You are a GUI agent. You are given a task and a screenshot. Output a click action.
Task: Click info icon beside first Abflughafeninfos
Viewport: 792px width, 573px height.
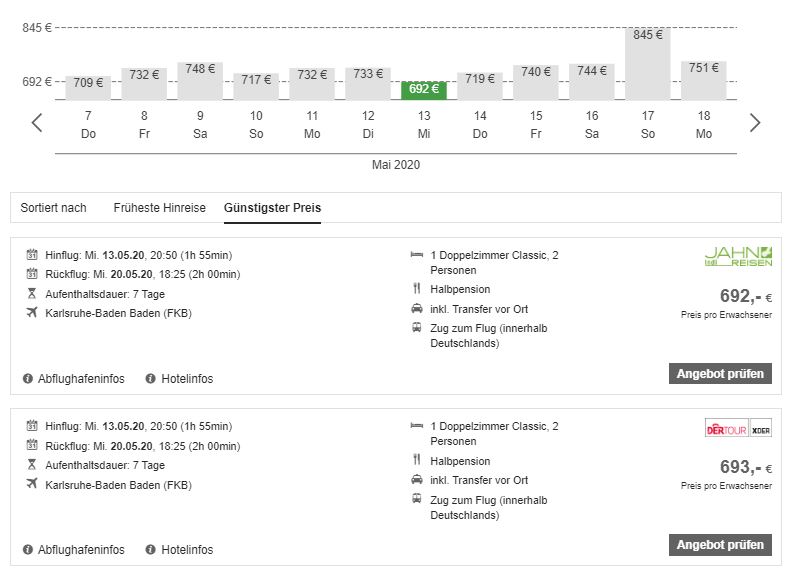pos(28,379)
